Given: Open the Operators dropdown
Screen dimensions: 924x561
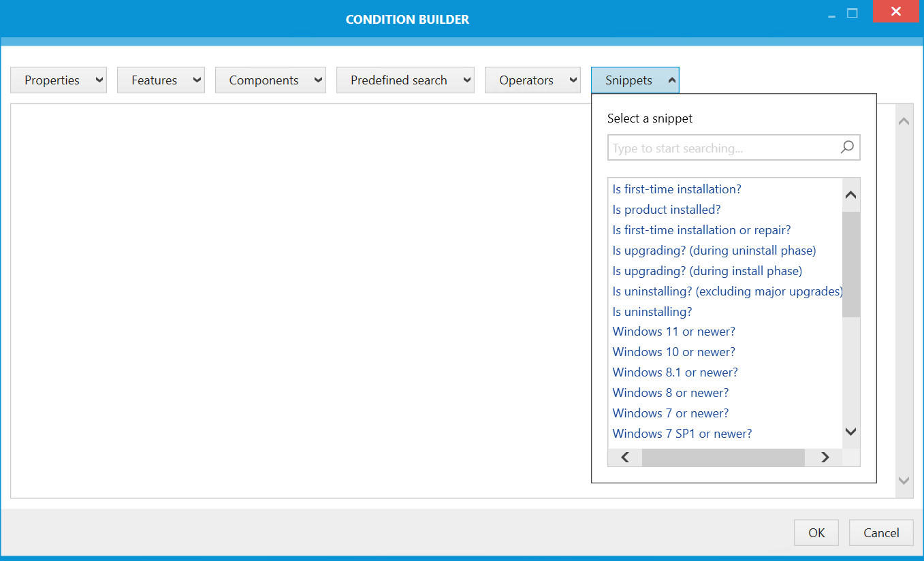Looking at the screenshot, I should 532,80.
